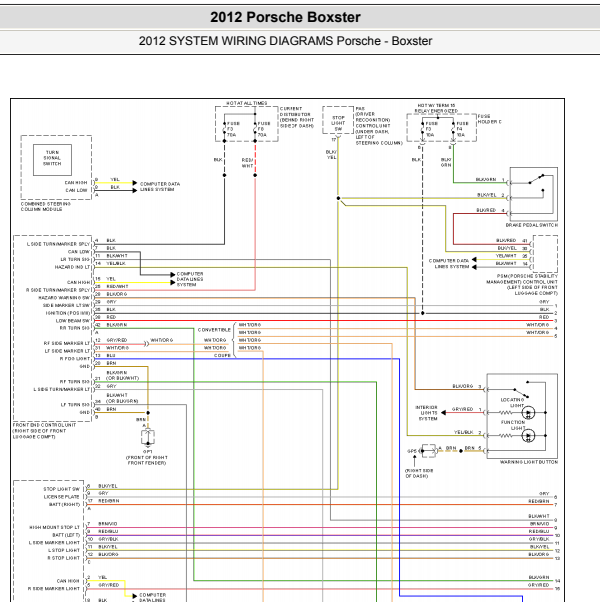This screenshot has width=600, height=602.
Task: Click the "FUSE HOLDER C" label
Action: [489, 119]
